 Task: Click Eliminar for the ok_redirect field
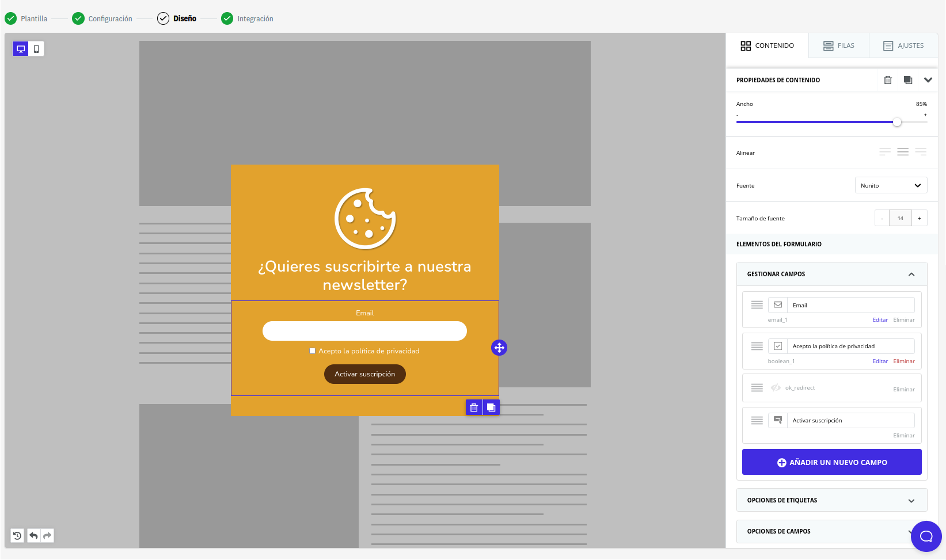point(904,390)
